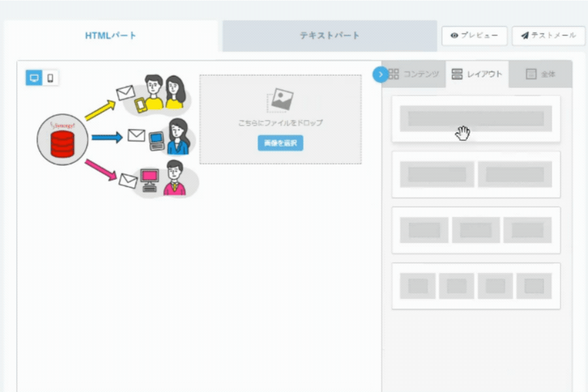Choose the two-column layout block

pyautogui.click(x=476, y=174)
